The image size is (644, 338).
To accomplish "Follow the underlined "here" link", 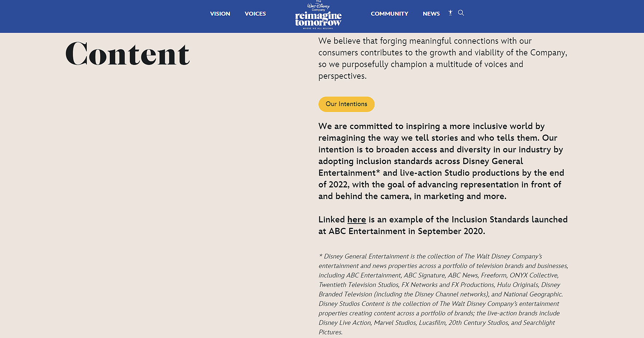I will 356,219.
